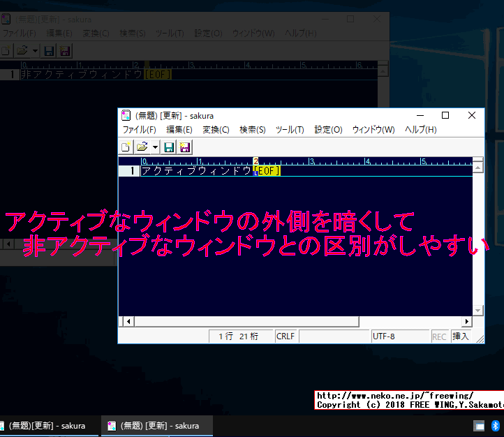Close the active sakura window
The height and width of the screenshot is (437, 504).
471,115
